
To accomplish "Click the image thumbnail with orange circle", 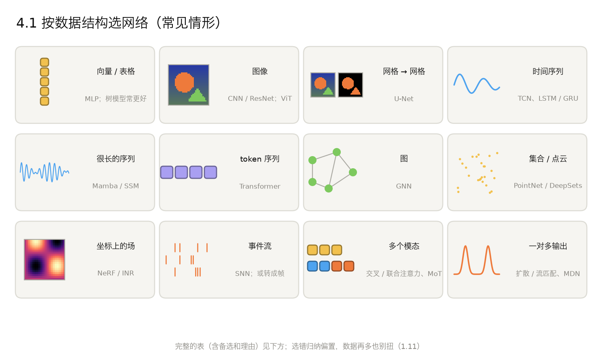I will [x=189, y=85].
